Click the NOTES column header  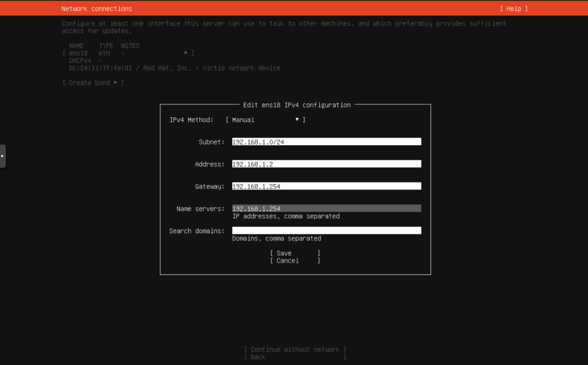click(130, 46)
